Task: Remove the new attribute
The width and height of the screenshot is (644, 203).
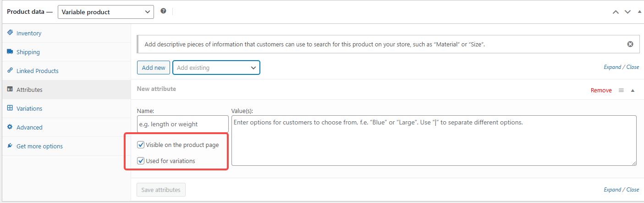Action: click(x=601, y=90)
